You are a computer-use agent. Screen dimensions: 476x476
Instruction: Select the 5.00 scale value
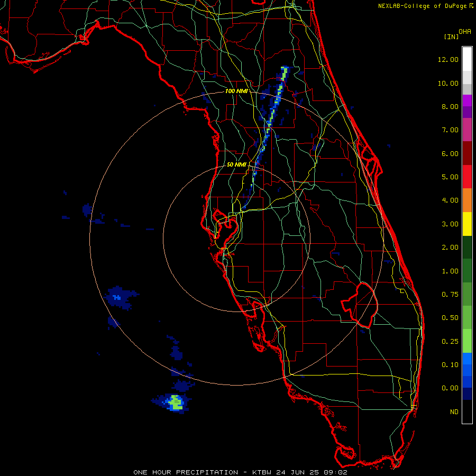(x=450, y=177)
